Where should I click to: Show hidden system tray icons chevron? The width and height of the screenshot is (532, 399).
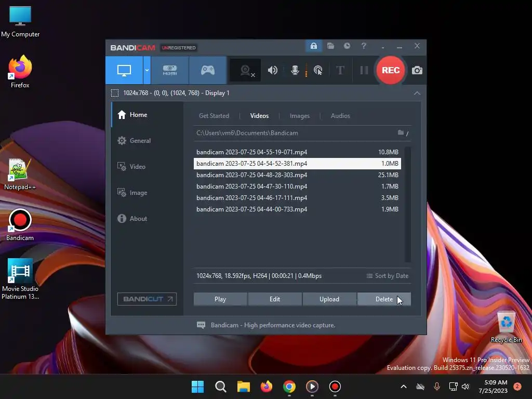403,387
